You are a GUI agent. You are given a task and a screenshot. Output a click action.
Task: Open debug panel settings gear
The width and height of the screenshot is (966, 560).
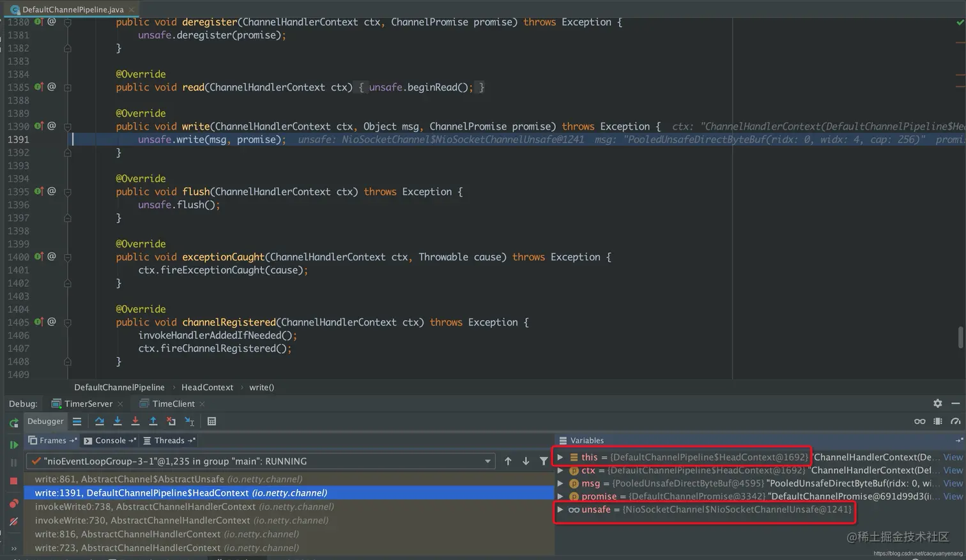click(937, 404)
